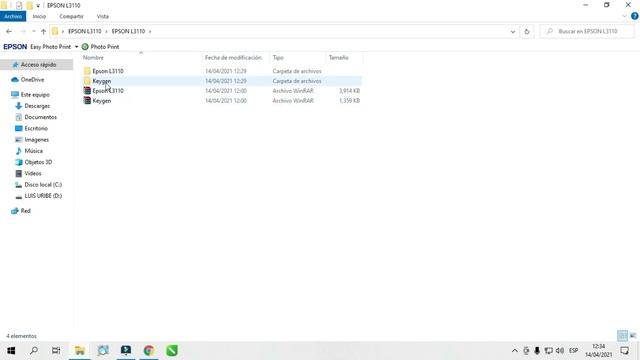640x360 pixels.
Task: Show hidden system tray icons
Action: coord(515,351)
